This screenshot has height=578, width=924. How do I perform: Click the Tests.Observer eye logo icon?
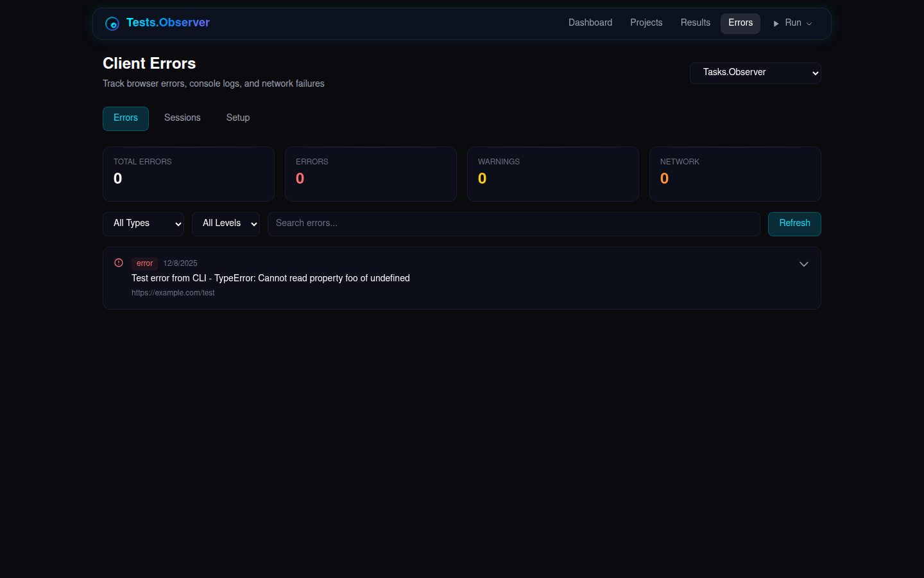pos(112,24)
